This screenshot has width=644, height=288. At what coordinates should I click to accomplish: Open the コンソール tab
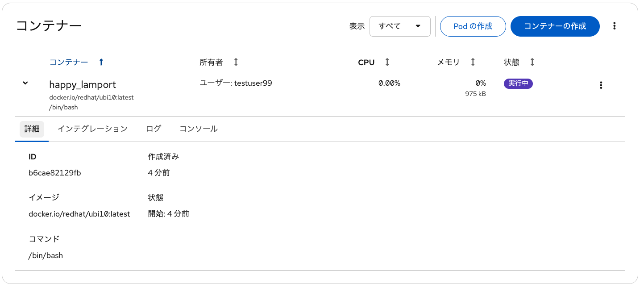coord(198,129)
